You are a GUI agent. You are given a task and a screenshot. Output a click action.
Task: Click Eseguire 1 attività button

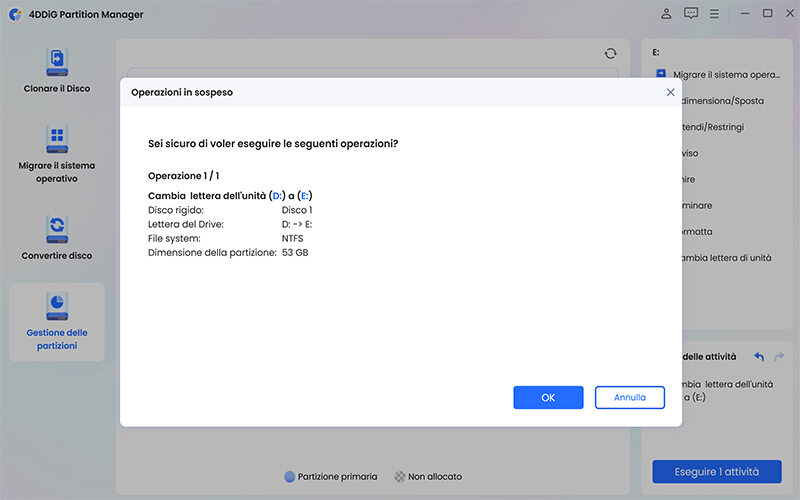(716, 472)
